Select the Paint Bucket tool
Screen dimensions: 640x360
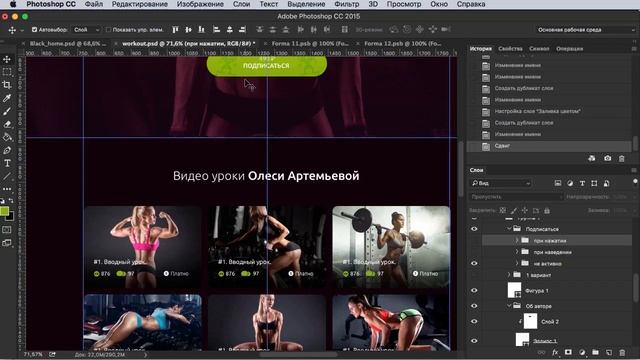pyautogui.click(x=7, y=138)
